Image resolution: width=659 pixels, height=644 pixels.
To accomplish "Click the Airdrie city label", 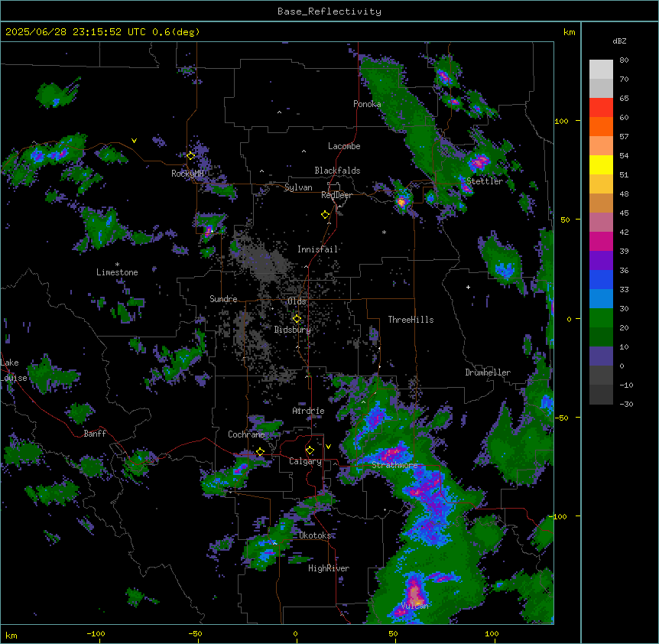I will coord(309,411).
